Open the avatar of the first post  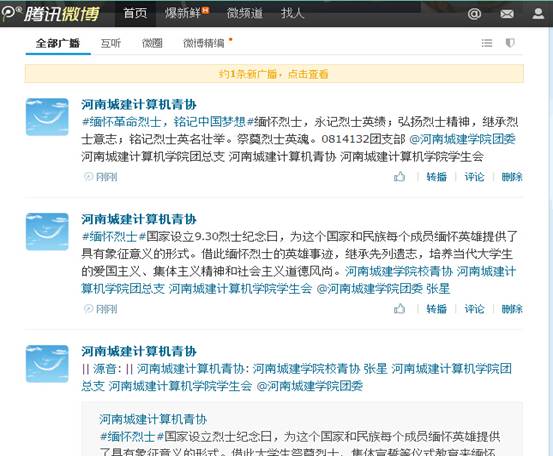(47, 117)
